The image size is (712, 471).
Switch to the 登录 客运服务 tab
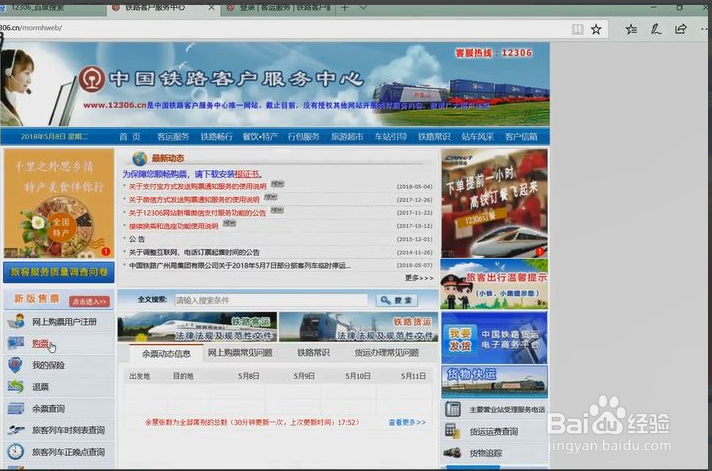278,8
